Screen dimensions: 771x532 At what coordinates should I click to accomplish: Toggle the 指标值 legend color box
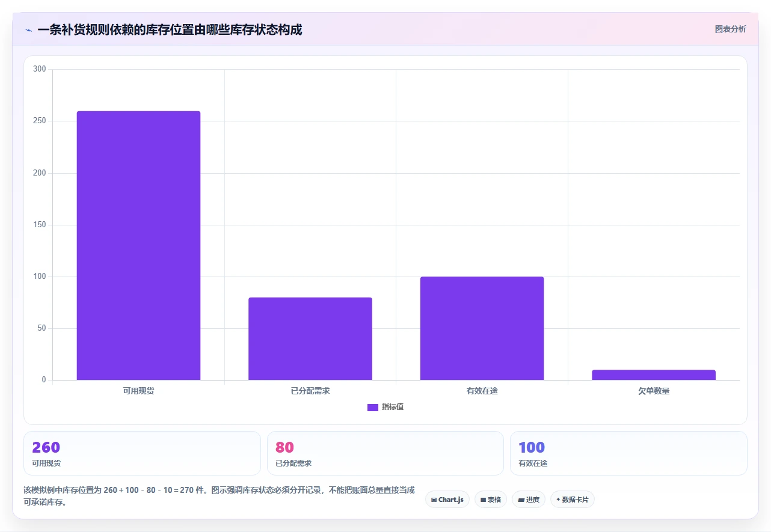coord(373,408)
